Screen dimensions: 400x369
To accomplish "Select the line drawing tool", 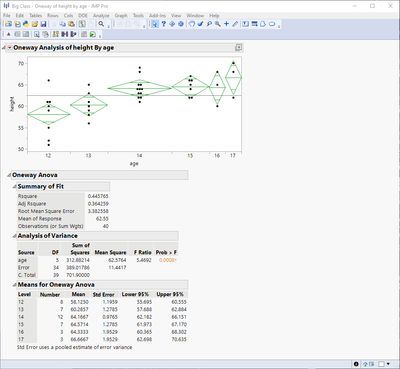I will point(235,24).
